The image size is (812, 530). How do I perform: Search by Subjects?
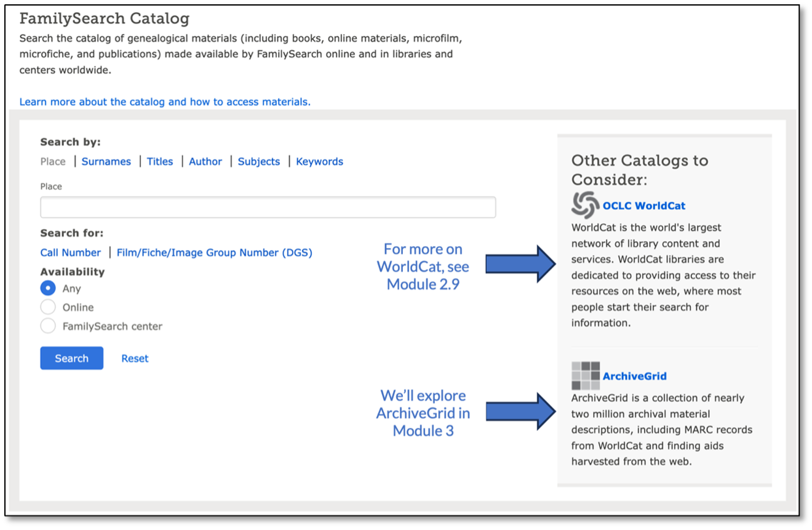(259, 161)
